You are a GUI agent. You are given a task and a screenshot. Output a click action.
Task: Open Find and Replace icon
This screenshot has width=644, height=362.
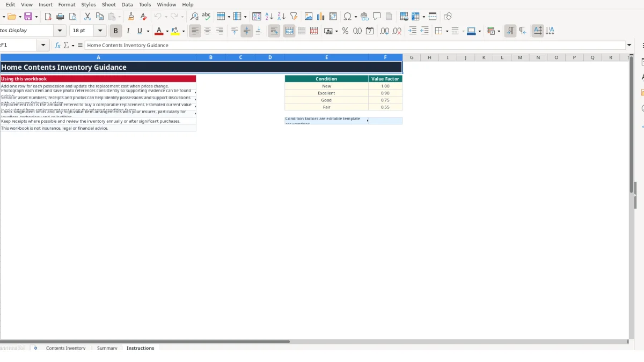coord(194,17)
